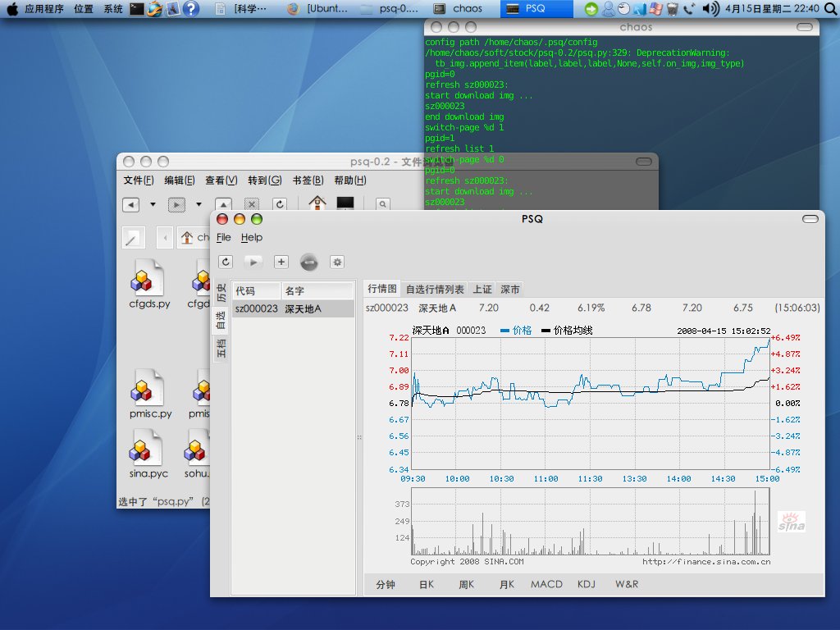
Task: Open File menu in PSQ window
Action: click(223, 237)
